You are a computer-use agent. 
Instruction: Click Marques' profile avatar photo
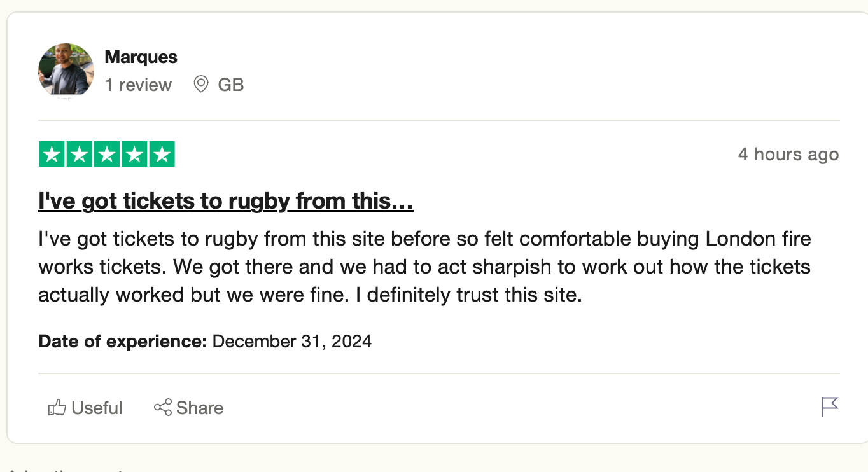coord(66,71)
